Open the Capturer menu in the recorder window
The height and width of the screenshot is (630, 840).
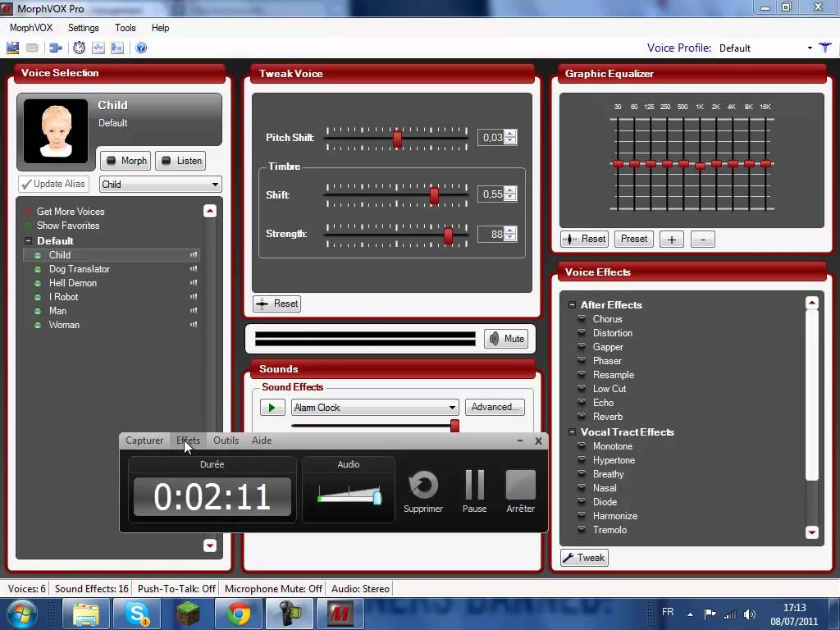144,441
